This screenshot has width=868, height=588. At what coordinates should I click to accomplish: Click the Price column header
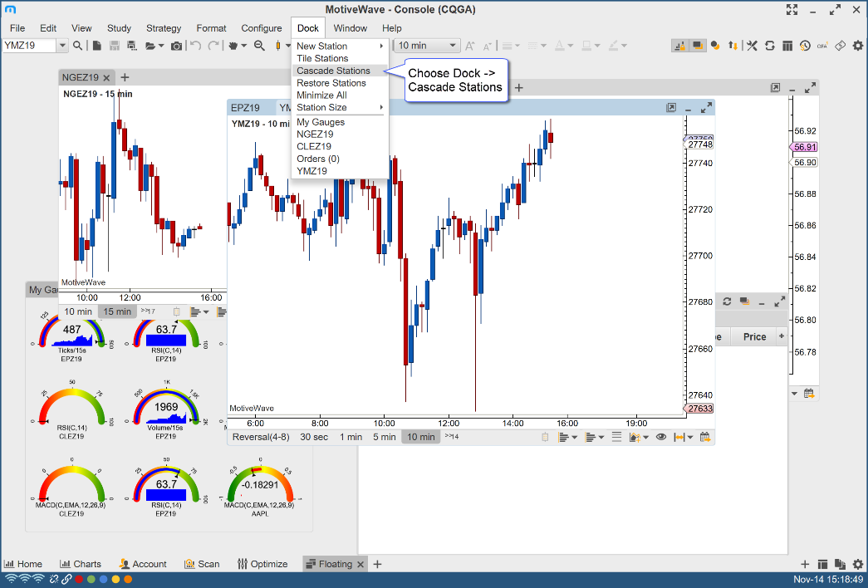point(754,336)
